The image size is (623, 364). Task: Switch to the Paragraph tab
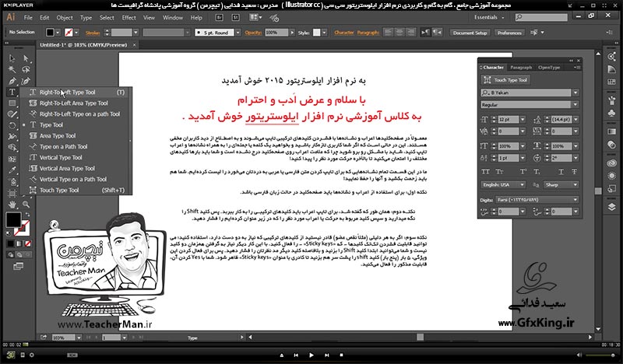pyautogui.click(x=521, y=68)
